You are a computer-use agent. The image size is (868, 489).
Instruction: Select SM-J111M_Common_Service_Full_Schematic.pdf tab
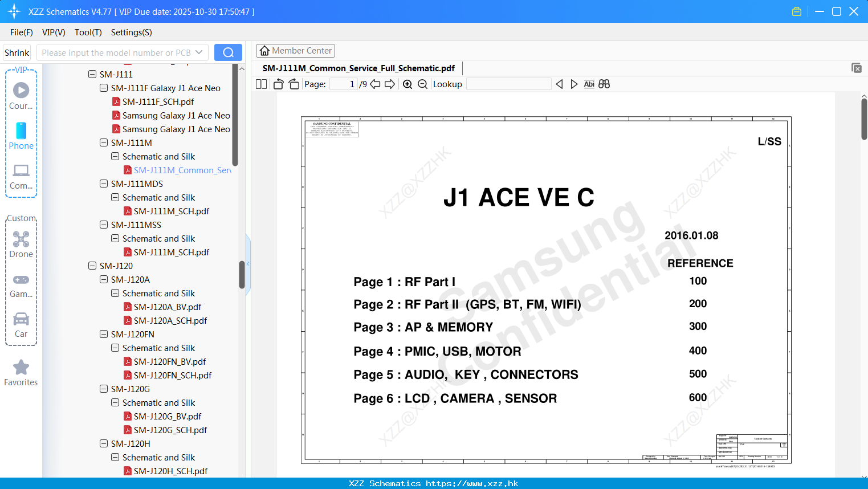tap(358, 68)
